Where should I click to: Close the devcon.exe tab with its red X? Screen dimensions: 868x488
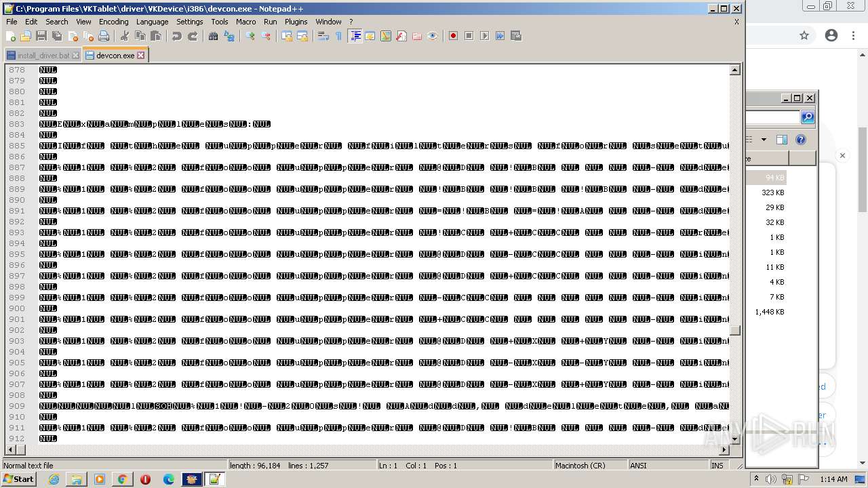click(141, 56)
